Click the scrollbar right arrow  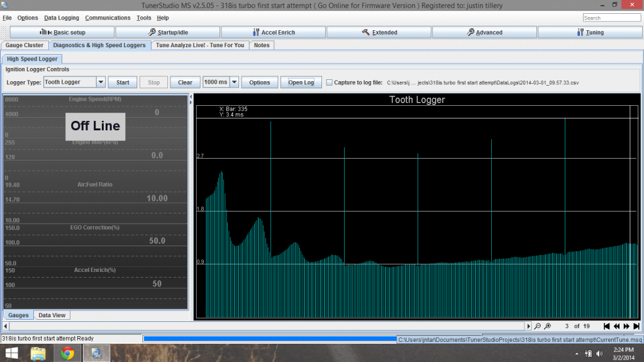tap(528, 326)
